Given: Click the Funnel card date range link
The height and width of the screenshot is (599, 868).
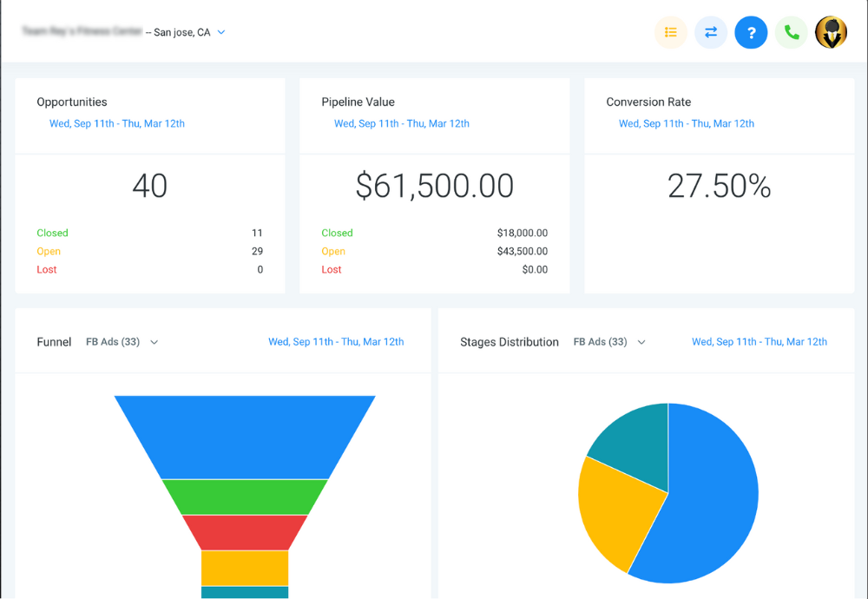Looking at the screenshot, I should coord(336,342).
